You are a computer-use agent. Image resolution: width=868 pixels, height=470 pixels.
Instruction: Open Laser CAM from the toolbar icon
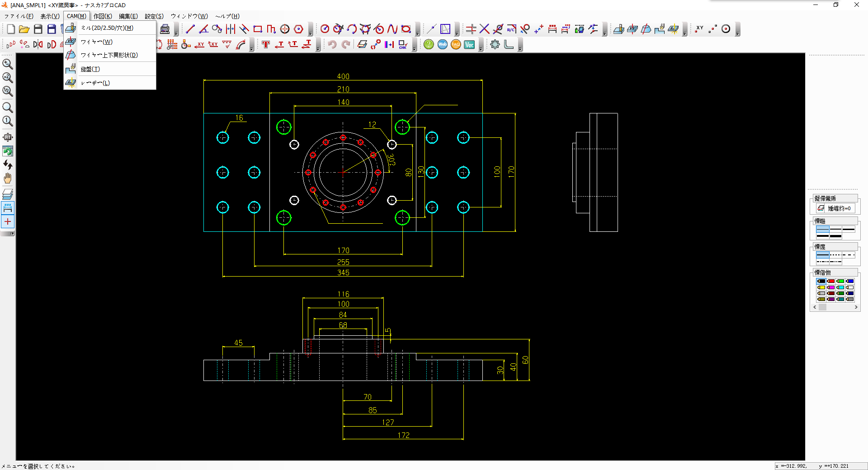coord(673,29)
